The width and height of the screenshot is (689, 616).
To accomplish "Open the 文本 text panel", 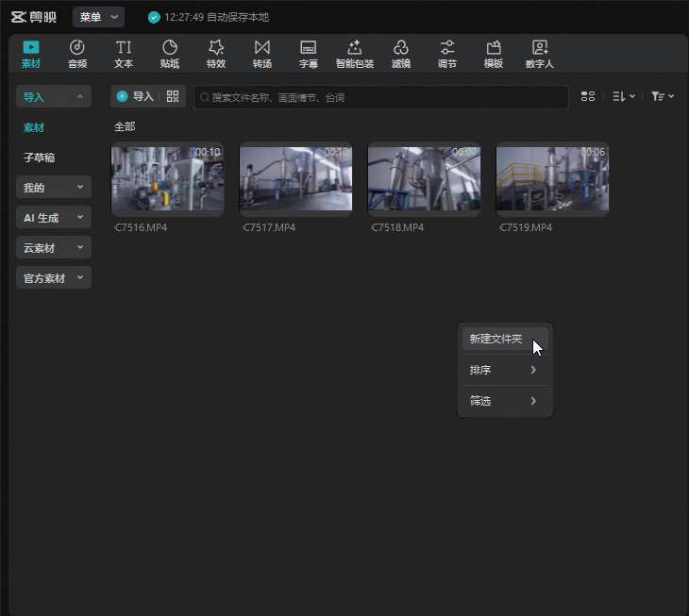I will click(124, 54).
